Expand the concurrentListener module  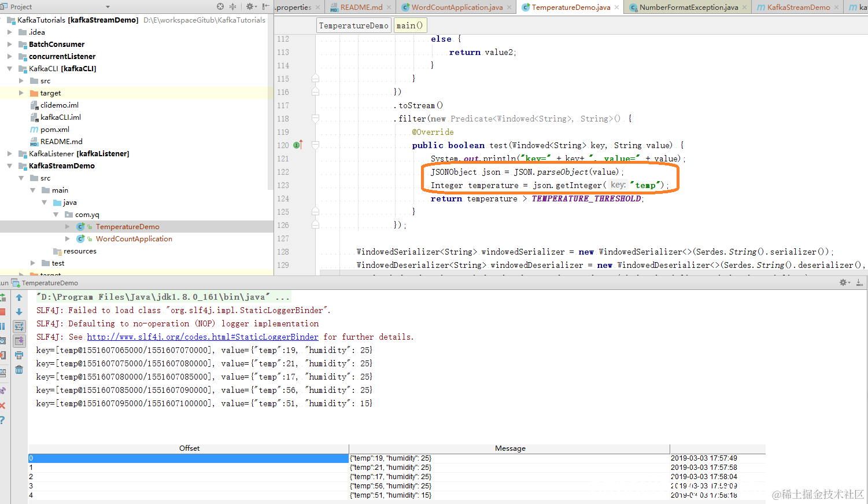pyautogui.click(x=9, y=57)
